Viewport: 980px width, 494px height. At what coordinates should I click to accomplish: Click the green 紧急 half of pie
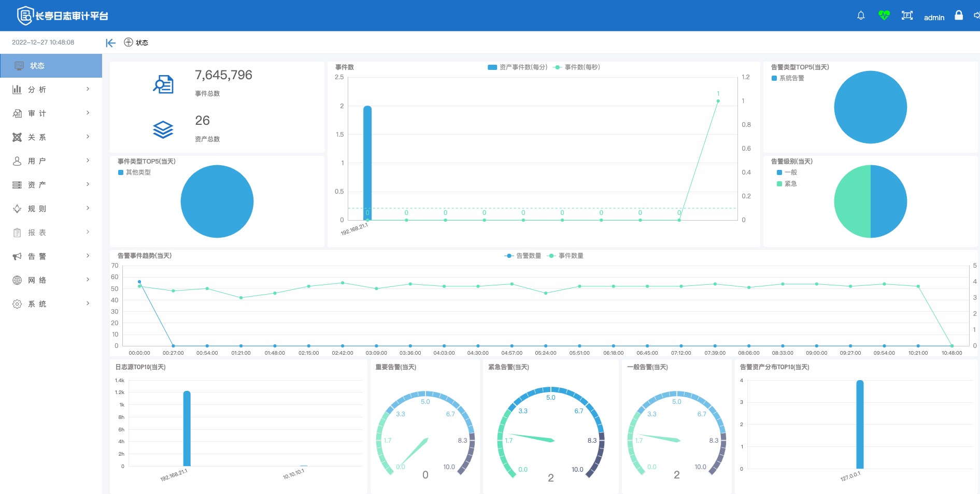(x=853, y=201)
